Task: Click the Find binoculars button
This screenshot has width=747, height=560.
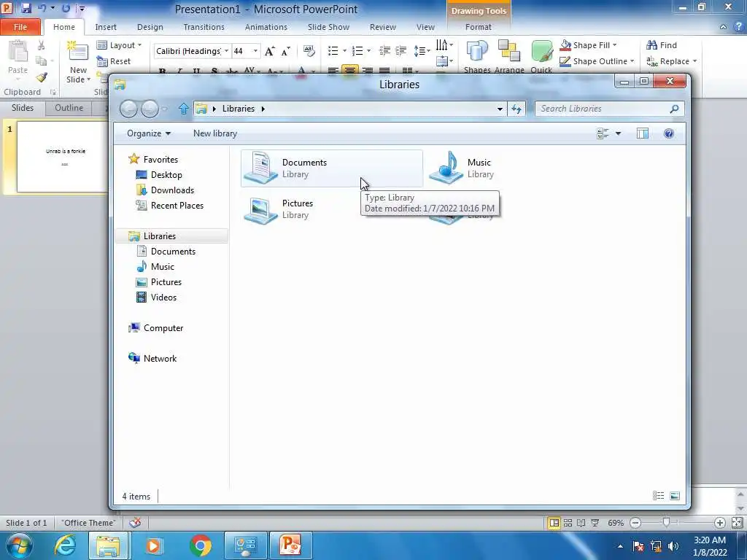Action: [662, 45]
